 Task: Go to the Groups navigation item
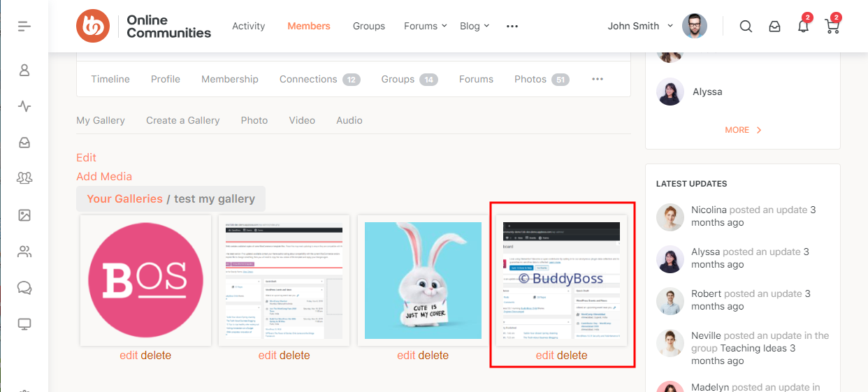coord(369,26)
